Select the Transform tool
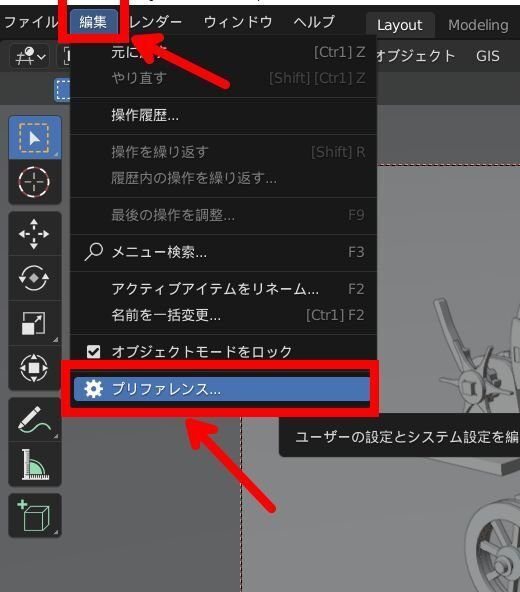520x592 pixels. pyautogui.click(x=34, y=368)
